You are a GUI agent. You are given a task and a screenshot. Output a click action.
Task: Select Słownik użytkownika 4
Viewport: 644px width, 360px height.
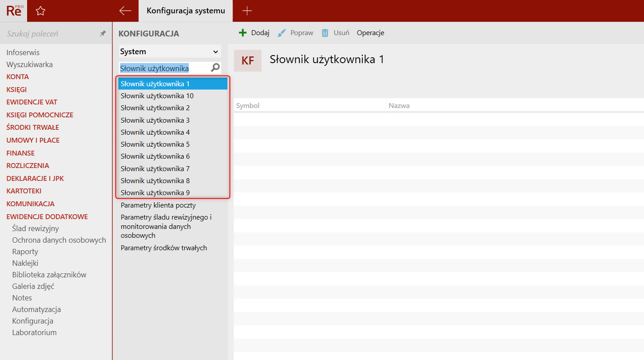click(x=173, y=132)
